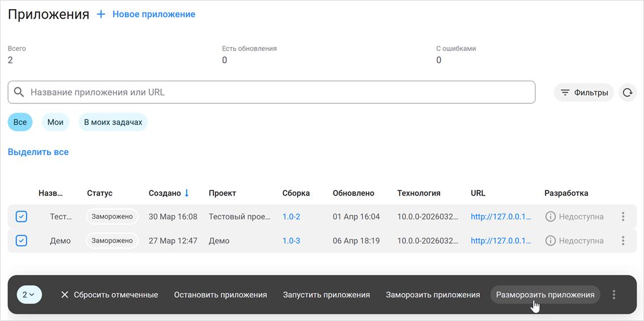
Task: Sort by the Сборка column header
Action: (x=296, y=193)
